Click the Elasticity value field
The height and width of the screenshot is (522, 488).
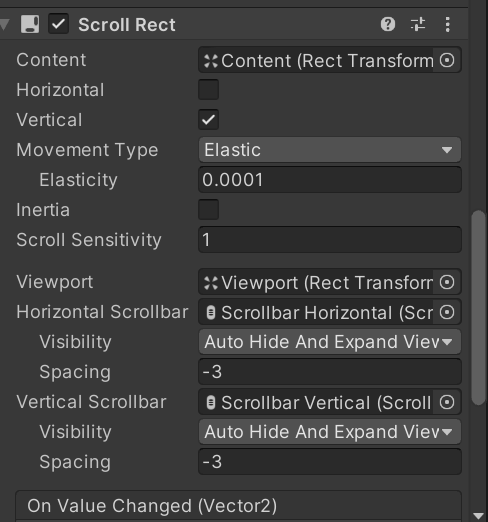330,180
